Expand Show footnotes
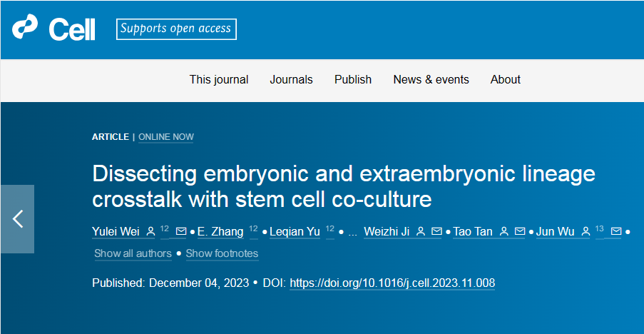 222,253
